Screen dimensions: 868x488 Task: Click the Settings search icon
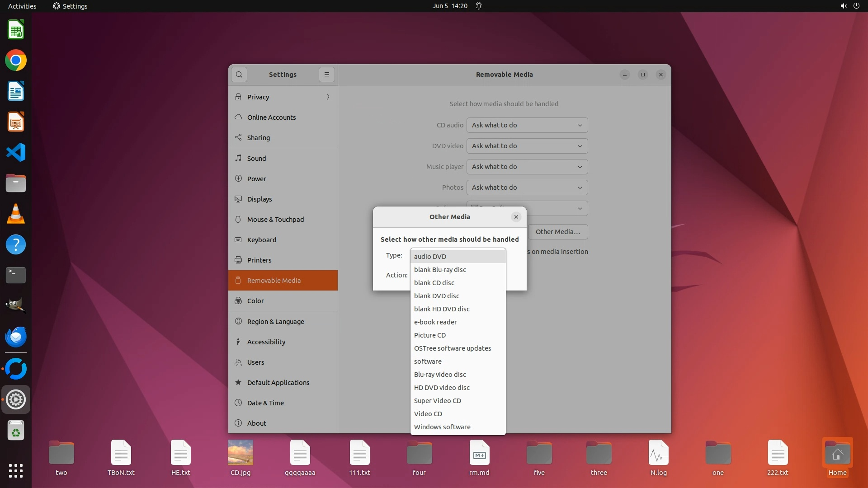coord(239,75)
